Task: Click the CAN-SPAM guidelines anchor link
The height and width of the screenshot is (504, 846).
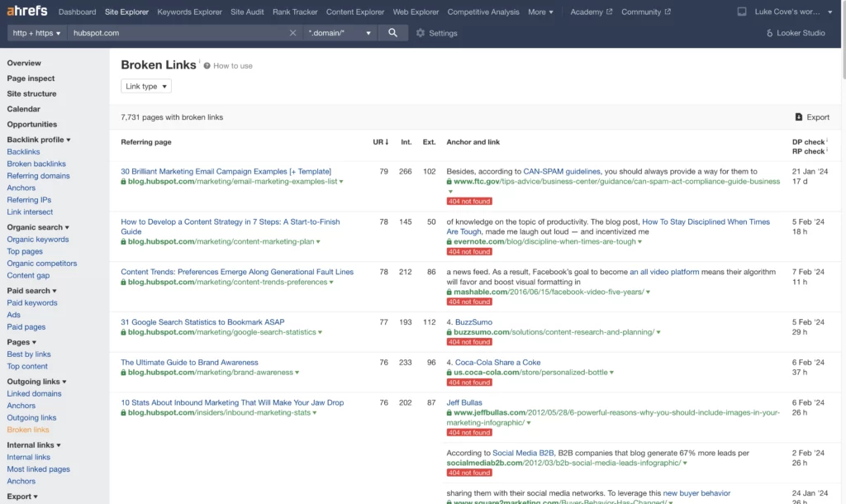Action: point(562,172)
